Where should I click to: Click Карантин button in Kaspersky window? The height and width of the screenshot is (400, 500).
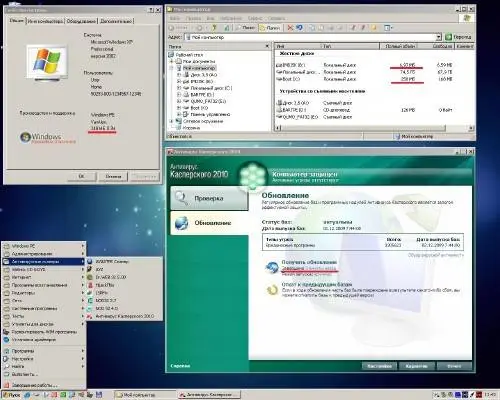(416, 366)
